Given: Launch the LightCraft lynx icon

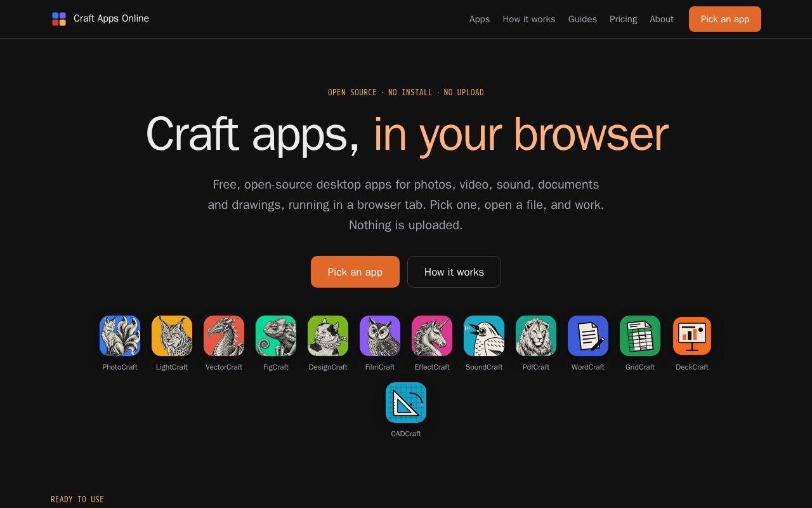Looking at the screenshot, I should click(172, 336).
